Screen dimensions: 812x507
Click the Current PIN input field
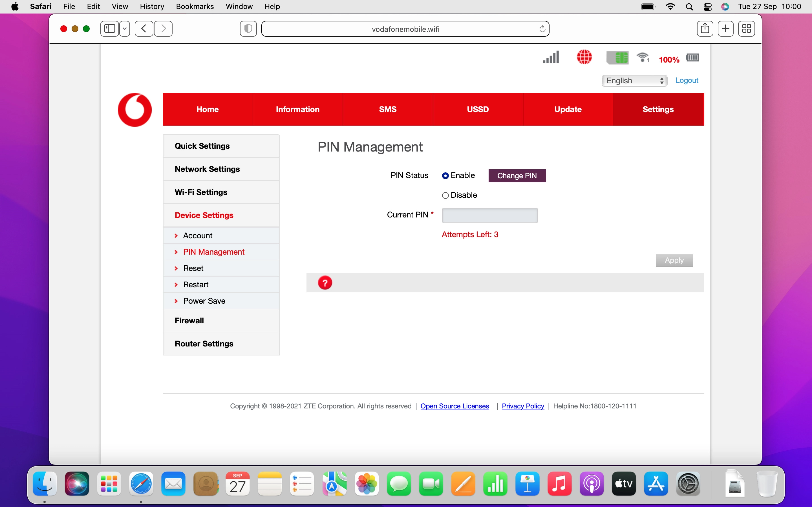(489, 215)
